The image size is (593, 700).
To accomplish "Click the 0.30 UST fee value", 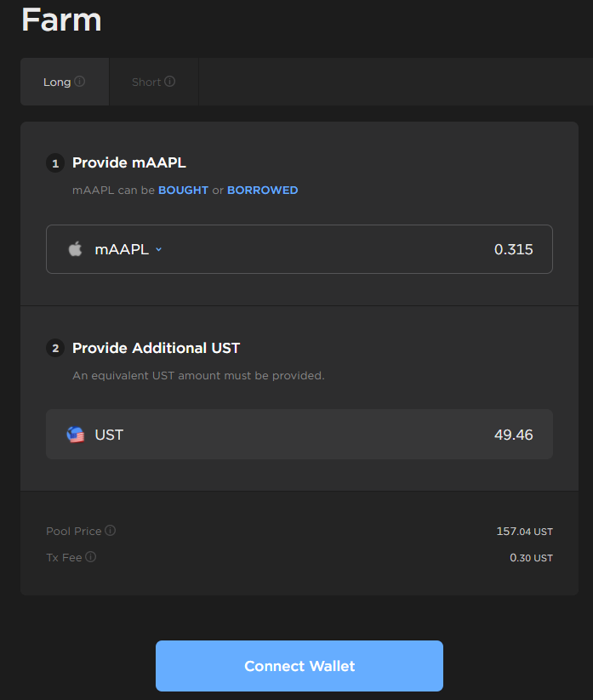I will coord(531,558).
